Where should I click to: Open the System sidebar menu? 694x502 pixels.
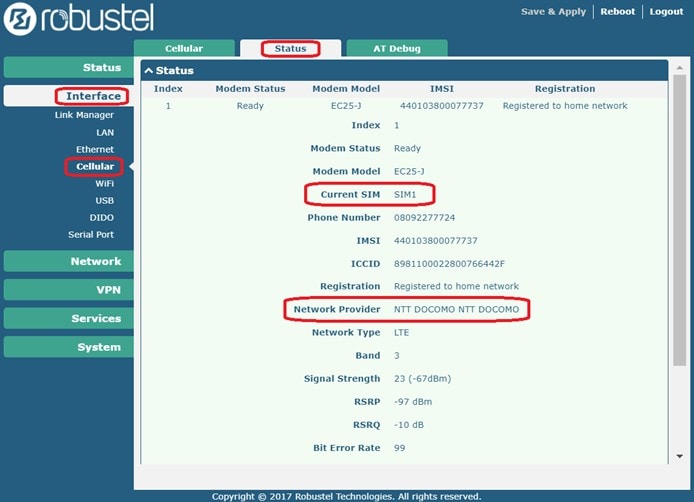tap(69, 347)
